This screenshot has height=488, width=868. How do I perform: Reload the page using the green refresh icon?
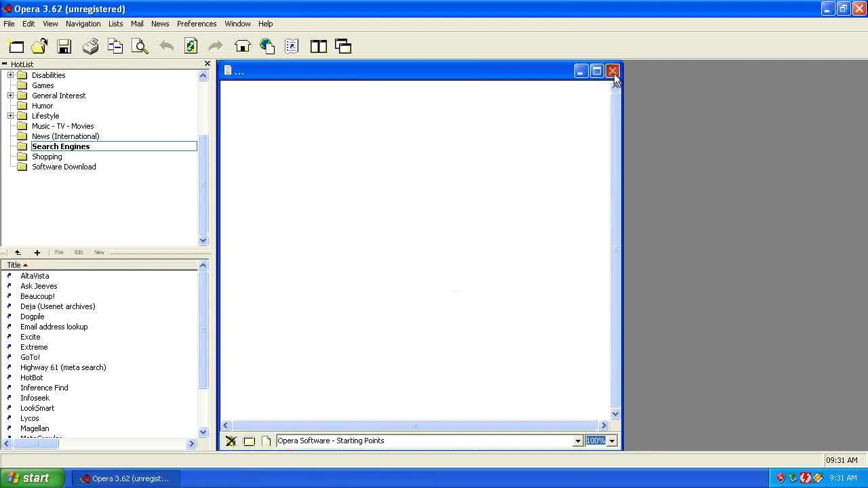[x=191, y=46]
